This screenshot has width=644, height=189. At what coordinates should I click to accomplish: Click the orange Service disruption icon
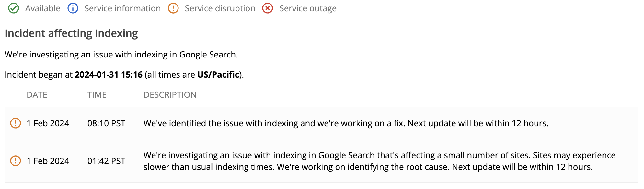(174, 8)
